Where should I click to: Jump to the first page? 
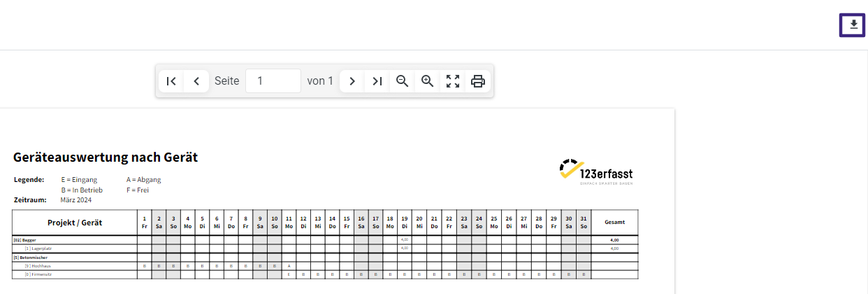171,81
